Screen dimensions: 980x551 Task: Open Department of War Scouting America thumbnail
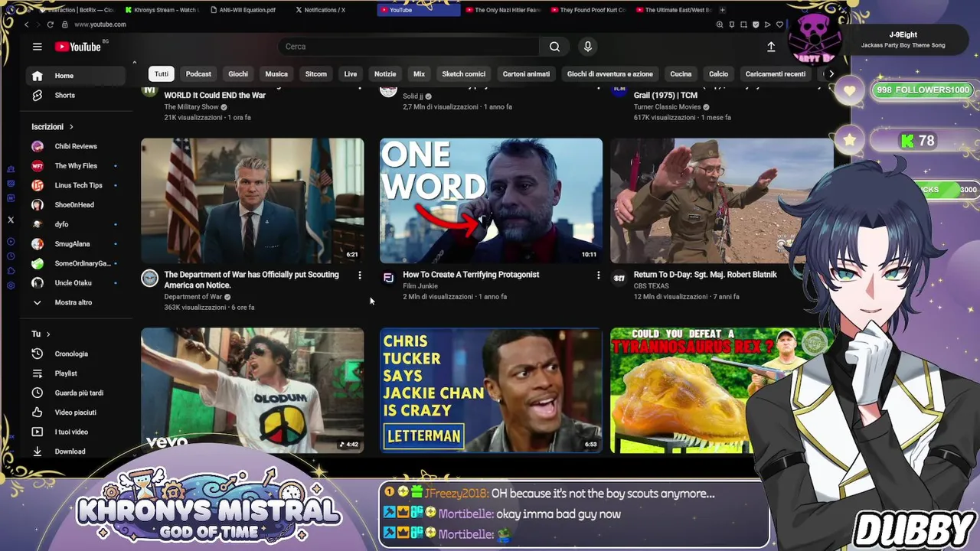pyautogui.click(x=253, y=201)
